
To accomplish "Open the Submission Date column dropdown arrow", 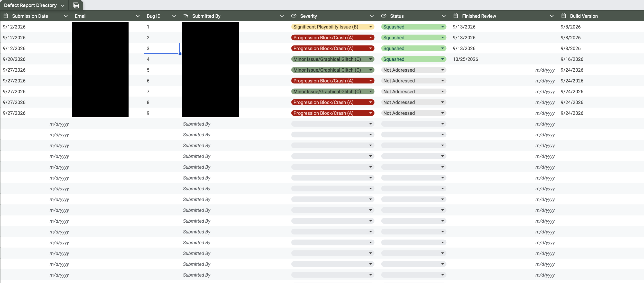I will tap(66, 16).
